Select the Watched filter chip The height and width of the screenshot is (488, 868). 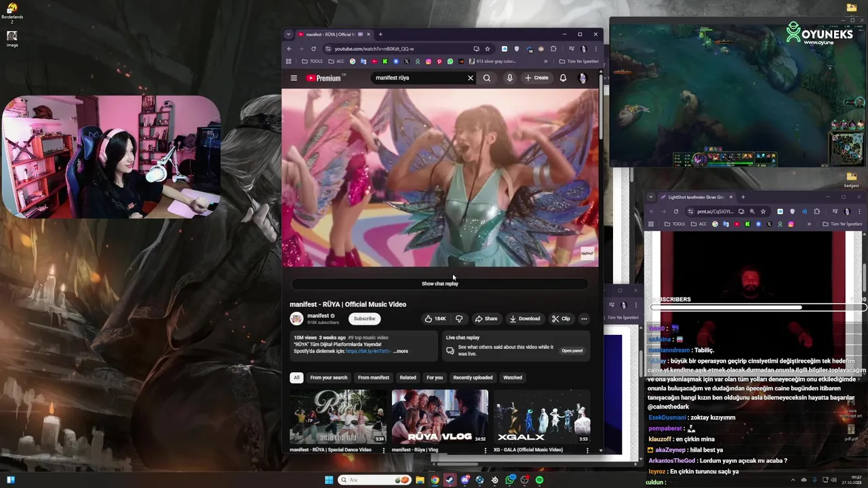click(513, 378)
